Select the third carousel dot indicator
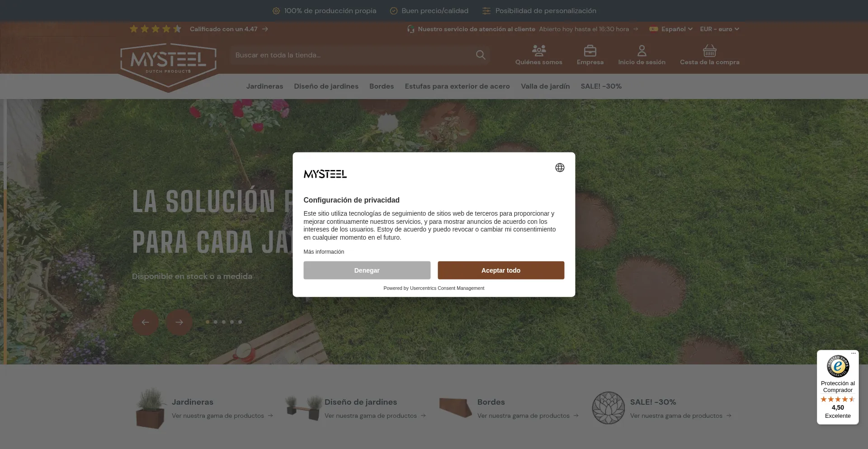This screenshot has height=449, width=868. (224, 322)
